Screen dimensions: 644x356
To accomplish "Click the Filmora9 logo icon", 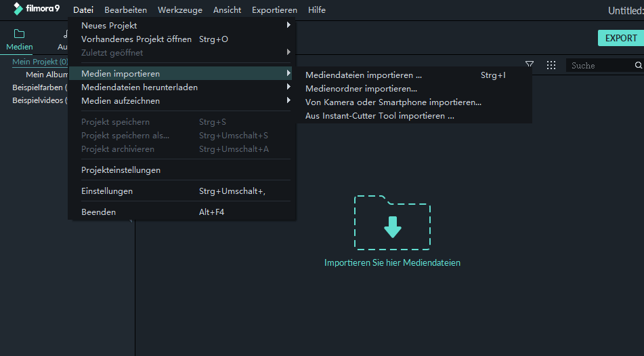I will 18,9.
